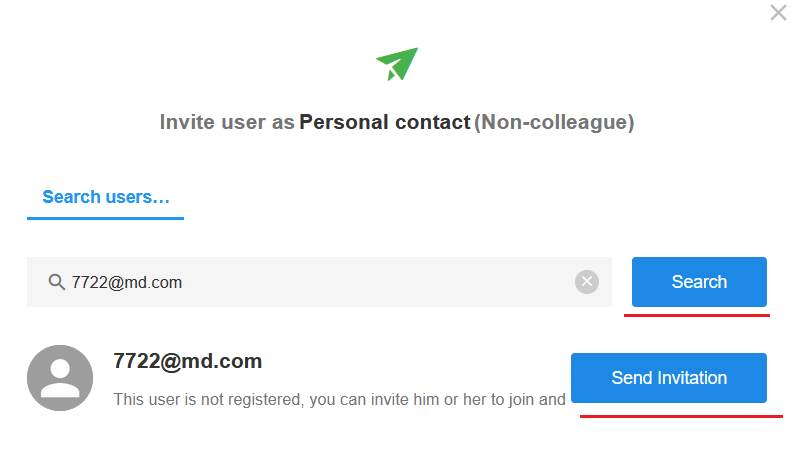
Task: Switch to the Search users… tab
Action: click(105, 197)
